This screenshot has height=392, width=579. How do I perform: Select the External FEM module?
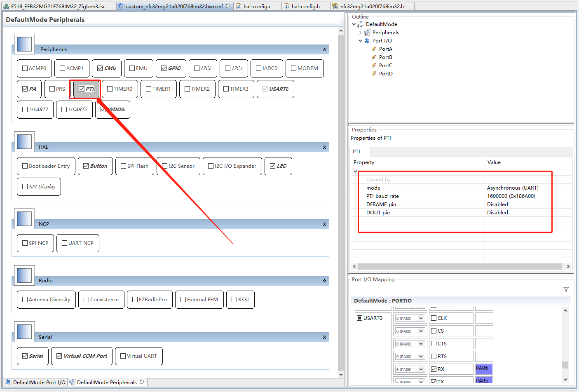point(199,300)
